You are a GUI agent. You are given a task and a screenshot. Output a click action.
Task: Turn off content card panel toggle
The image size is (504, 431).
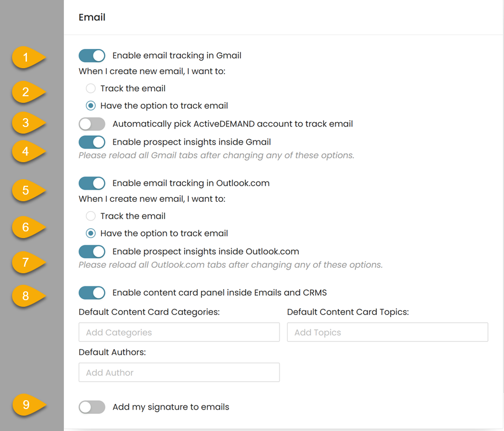tap(92, 292)
